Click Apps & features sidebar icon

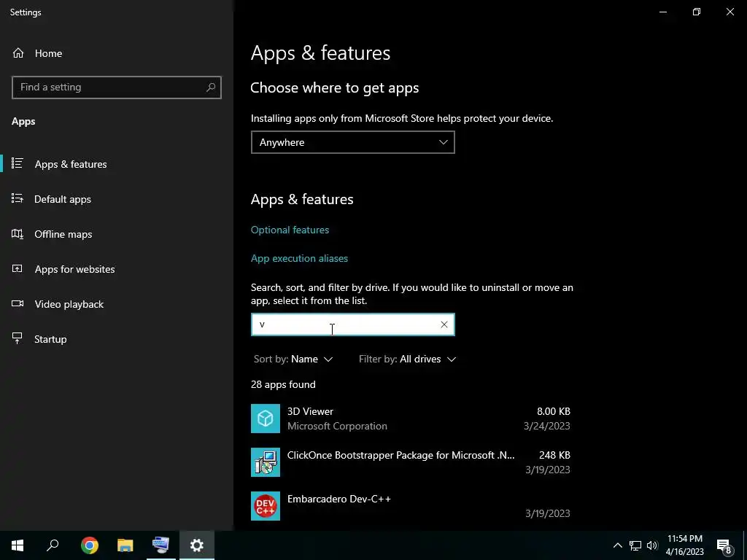click(x=18, y=164)
